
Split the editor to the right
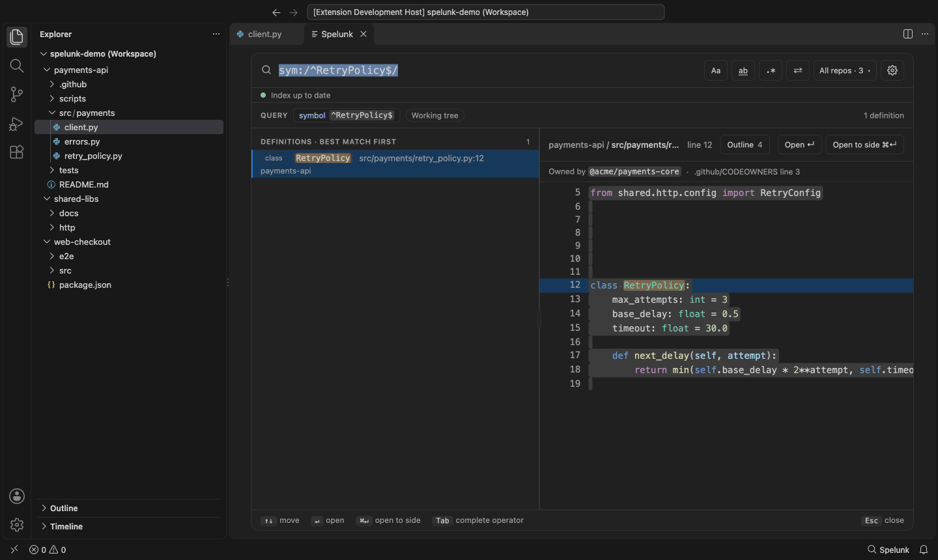point(908,34)
